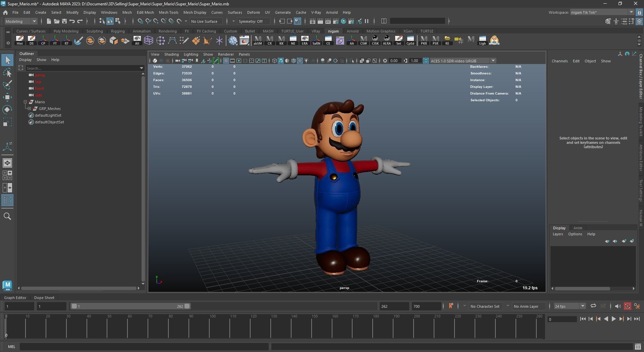Toggle audio speaker icon in range slider

pos(618,306)
